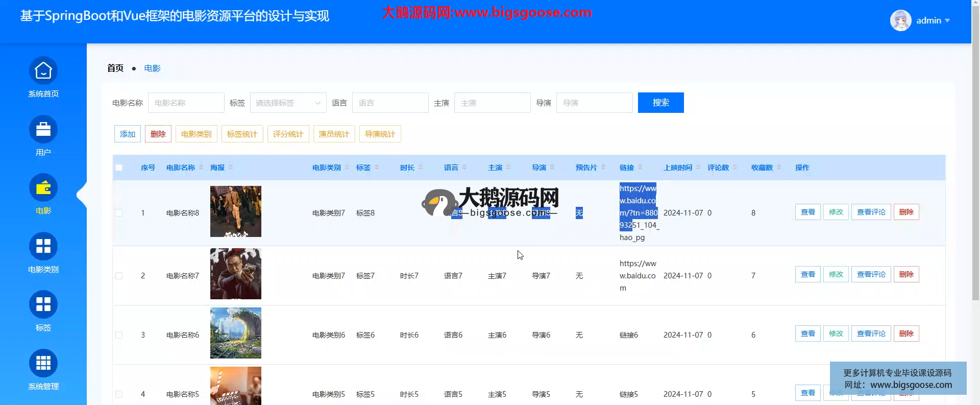This screenshot has height=405, width=980.
Task: Click the 用户 briefcase sidebar icon
Action: pos(43,130)
